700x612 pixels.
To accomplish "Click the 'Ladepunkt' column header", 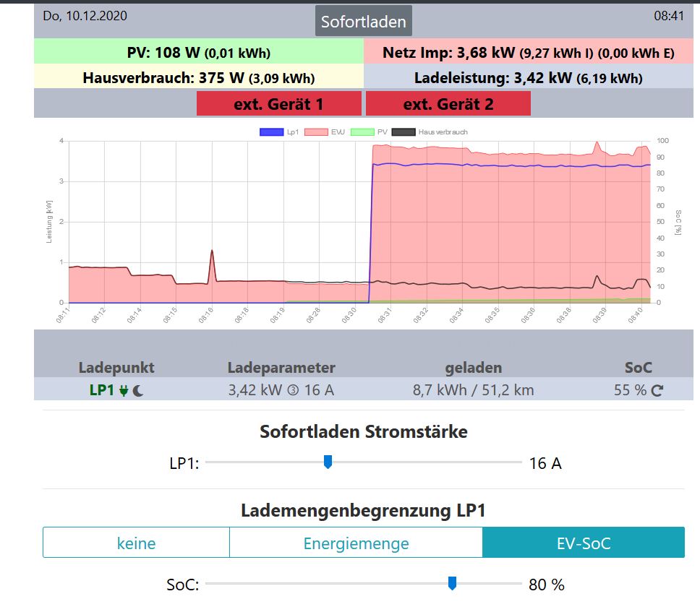I will click(x=116, y=368).
